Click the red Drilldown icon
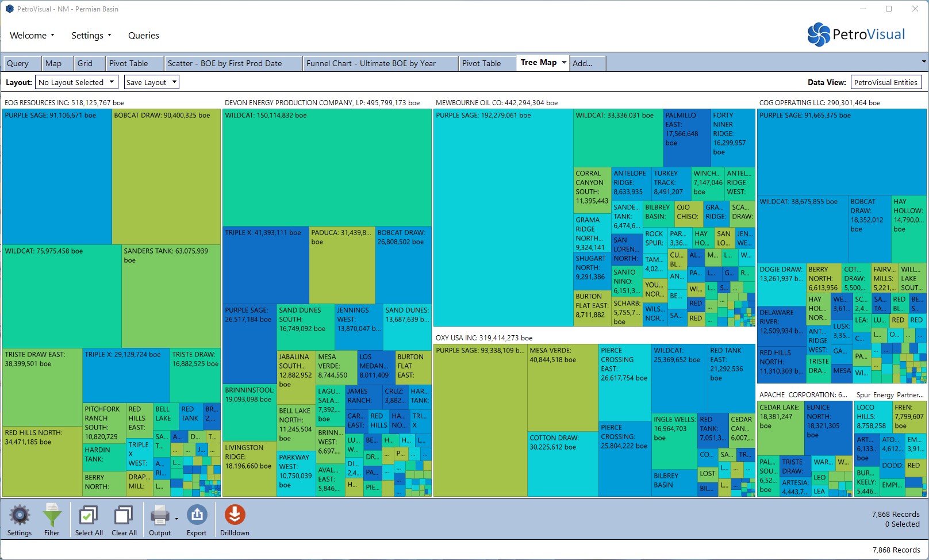Viewport: 929px width, 560px height. coord(235,515)
